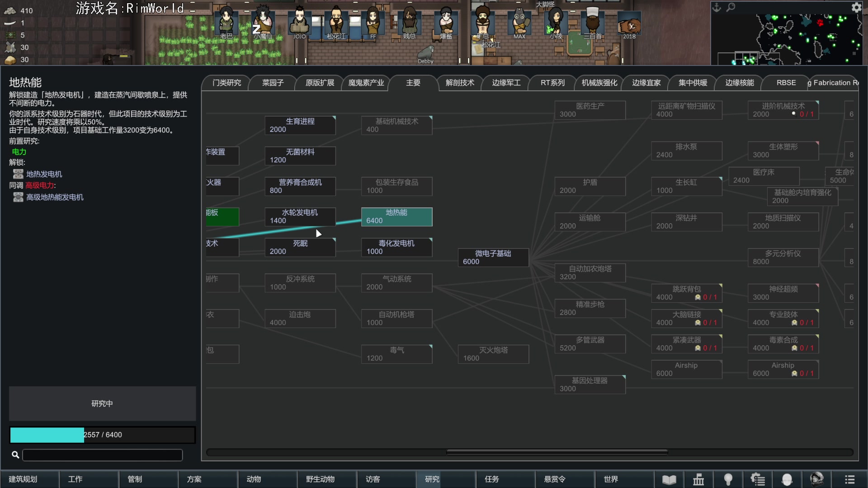The width and height of the screenshot is (868, 488).
Task: Click the lightbulb icon in bottom bar
Action: (x=728, y=479)
